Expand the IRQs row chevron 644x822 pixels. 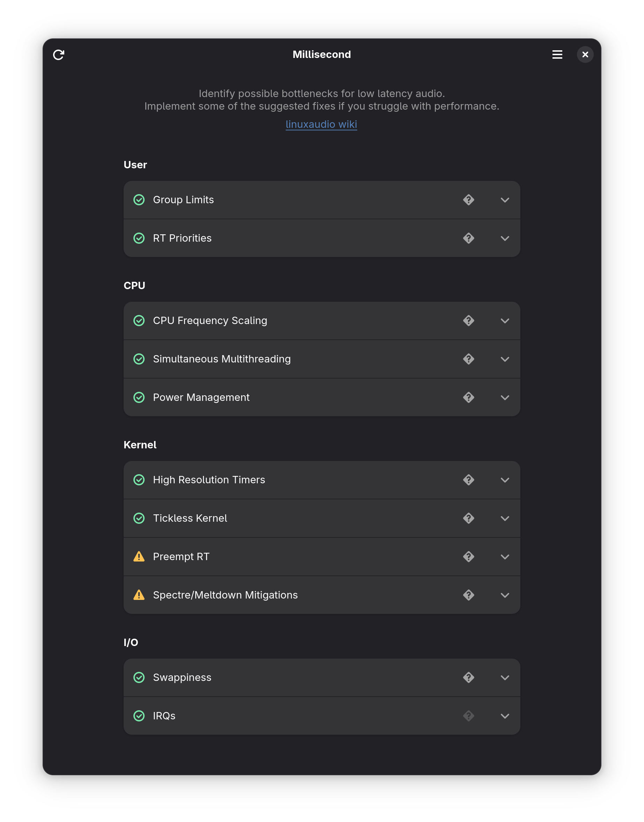tap(505, 716)
